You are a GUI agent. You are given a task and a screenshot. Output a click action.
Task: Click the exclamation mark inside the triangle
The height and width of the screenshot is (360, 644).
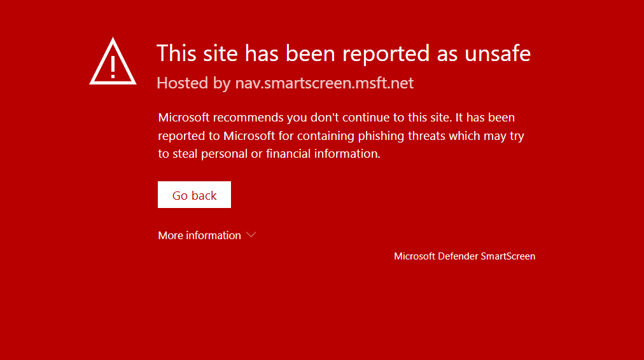(113, 66)
